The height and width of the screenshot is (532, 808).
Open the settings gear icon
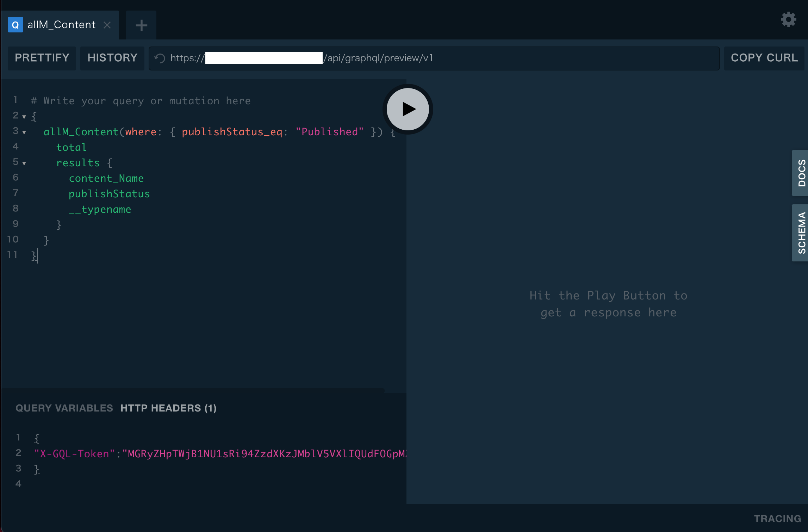[x=788, y=19]
